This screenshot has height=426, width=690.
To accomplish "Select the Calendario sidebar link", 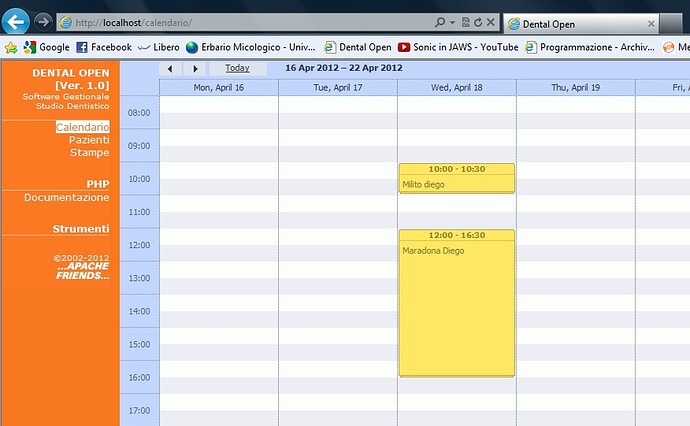I will (x=83, y=127).
